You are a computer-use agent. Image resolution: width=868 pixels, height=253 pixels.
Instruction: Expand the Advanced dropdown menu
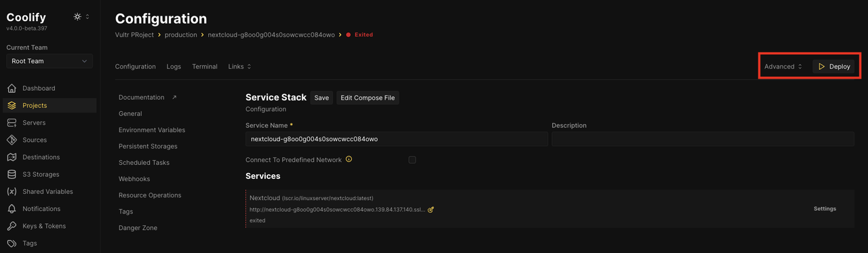[x=783, y=66]
